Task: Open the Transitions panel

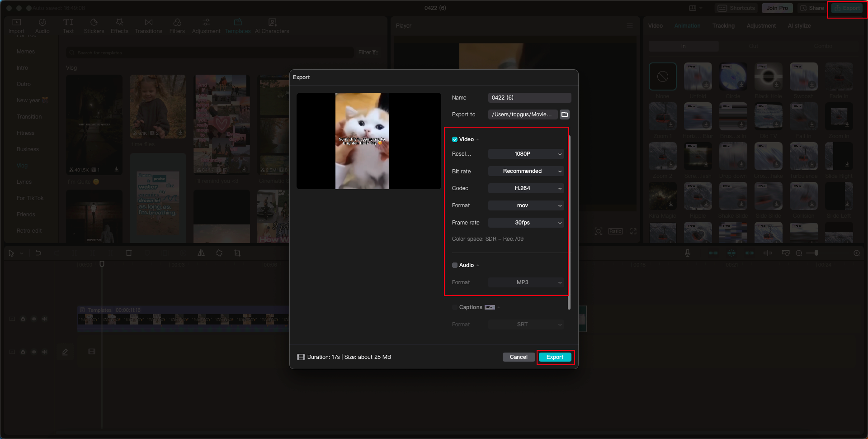Action: 148,26
